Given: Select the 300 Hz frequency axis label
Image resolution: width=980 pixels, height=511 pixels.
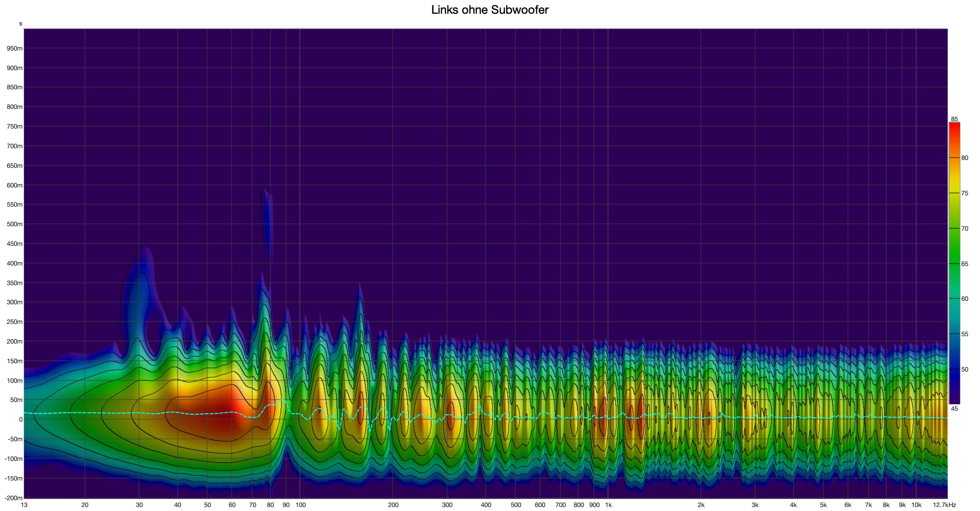Looking at the screenshot, I should 447,505.
